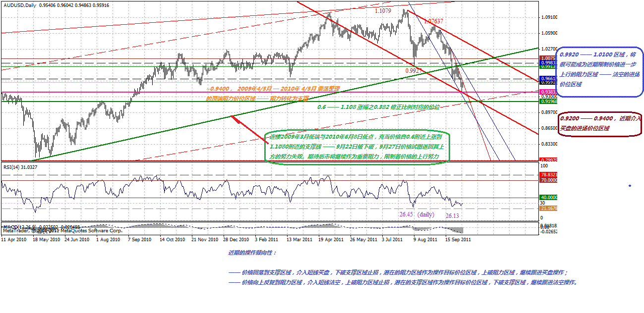This screenshot has height=313, width=644.
Task: Click the blue 0.9661 price tag
Action: click(548, 78)
